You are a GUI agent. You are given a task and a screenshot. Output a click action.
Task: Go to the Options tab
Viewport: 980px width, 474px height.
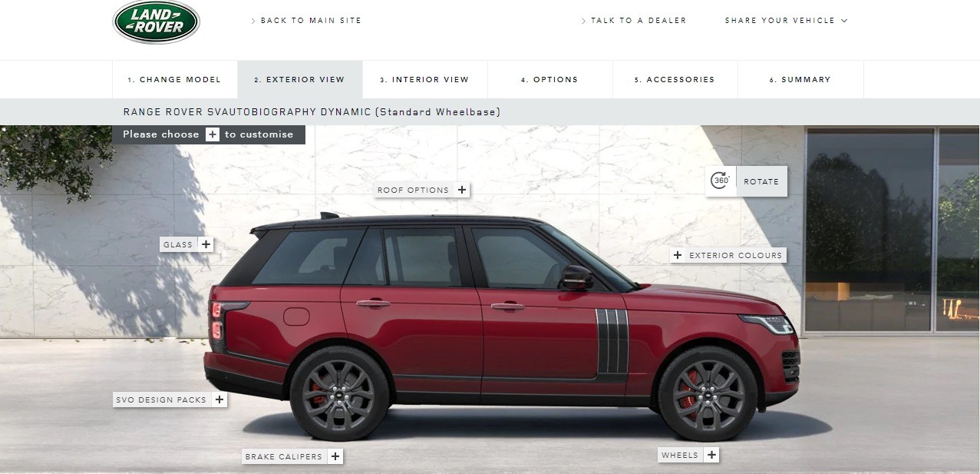coord(549,79)
